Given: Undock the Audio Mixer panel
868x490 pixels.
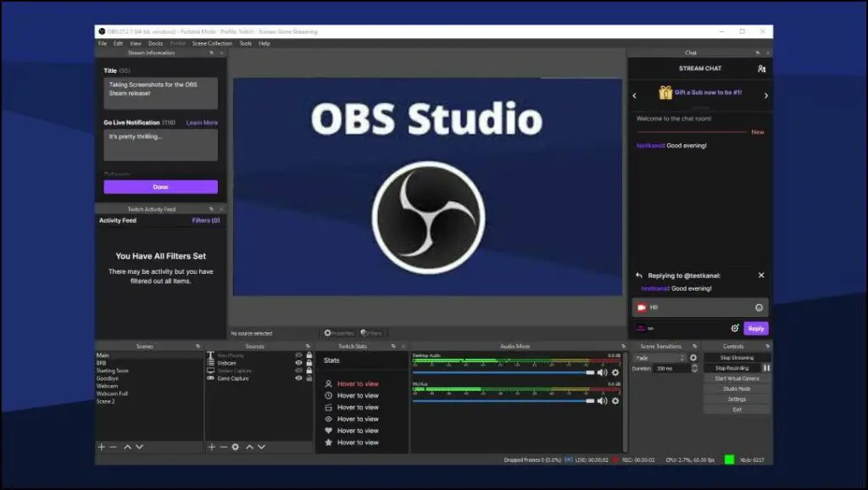Looking at the screenshot, I should [x=623, y=347].
